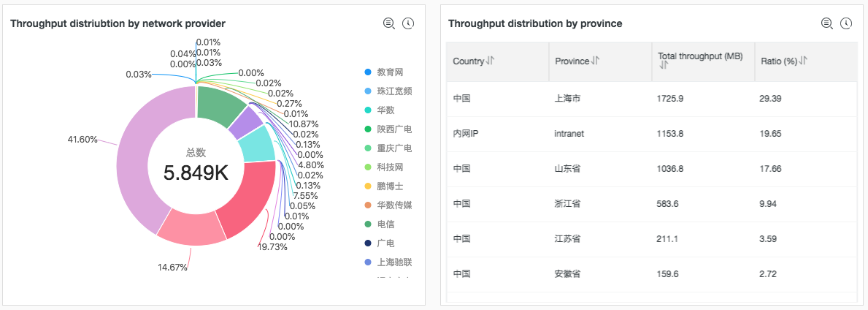Sort table by Country column
868x310 pixels.
pos(490,61)
